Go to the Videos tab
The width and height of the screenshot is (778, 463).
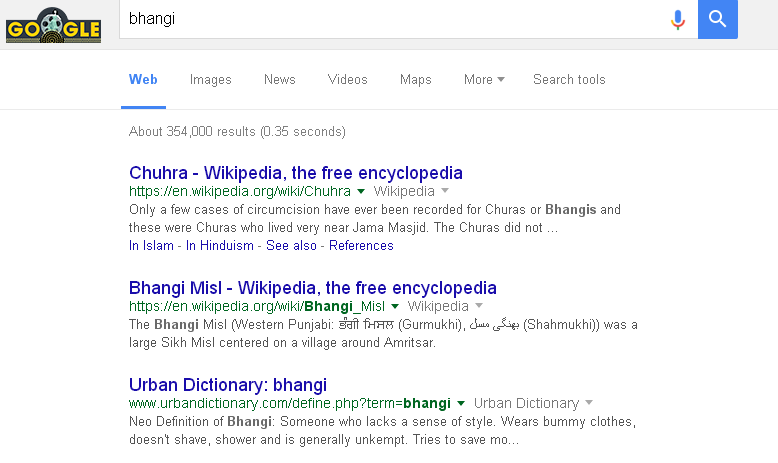(347, 79)
